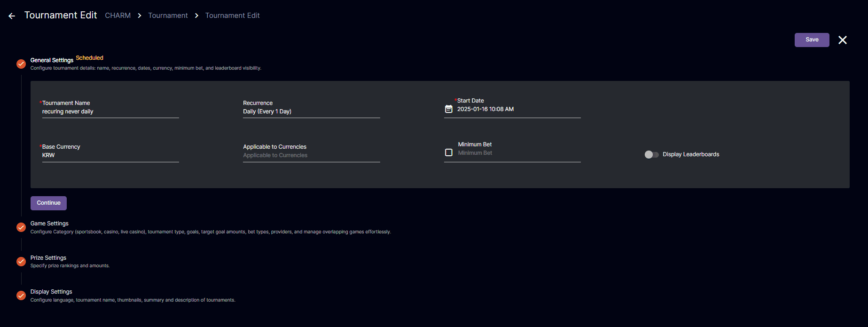Click the Game Settings description text
The image size is (868, 327).
211,232
